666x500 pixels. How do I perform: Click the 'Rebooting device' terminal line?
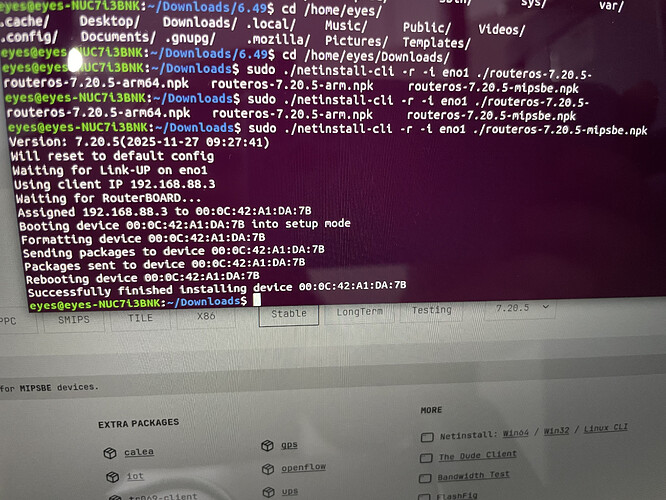click(142, 278)
